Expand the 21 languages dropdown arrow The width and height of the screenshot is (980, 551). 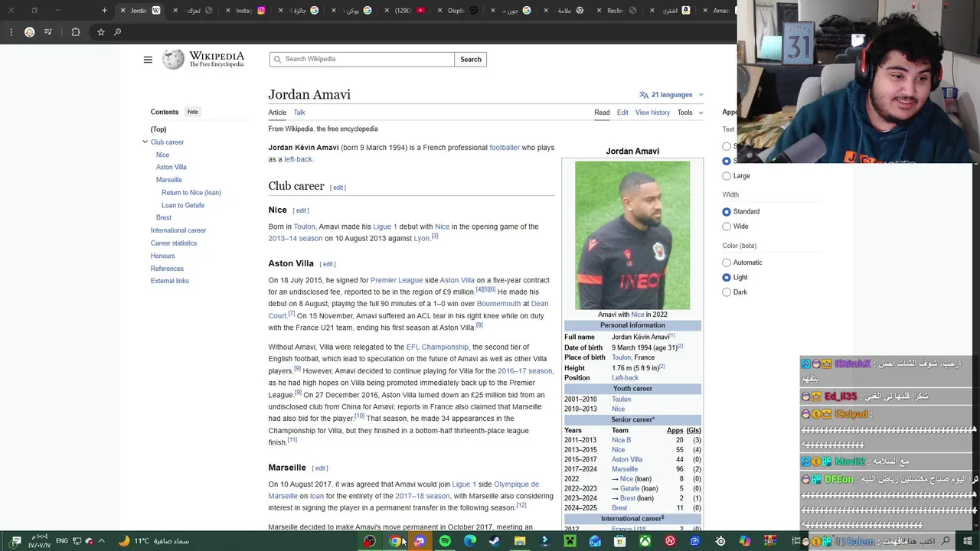pyautogui.click(x=701, y=95)
